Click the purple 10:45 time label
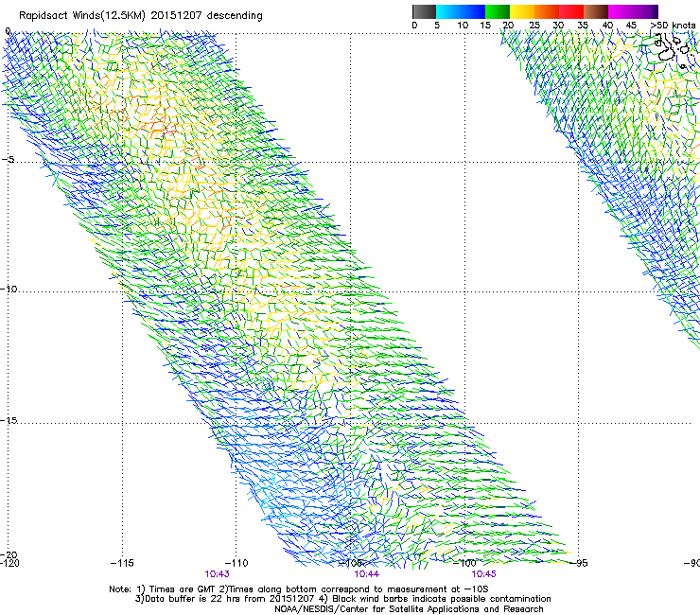 (x=484, y=574)
